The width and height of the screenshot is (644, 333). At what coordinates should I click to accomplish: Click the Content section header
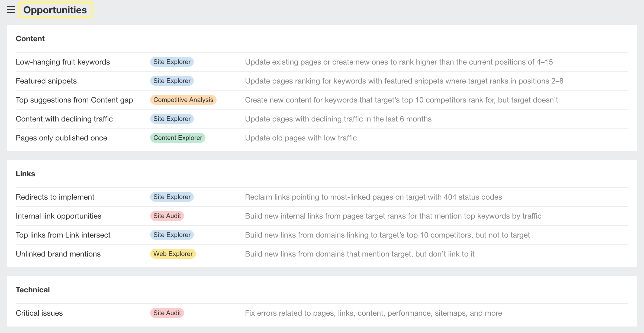30,39
